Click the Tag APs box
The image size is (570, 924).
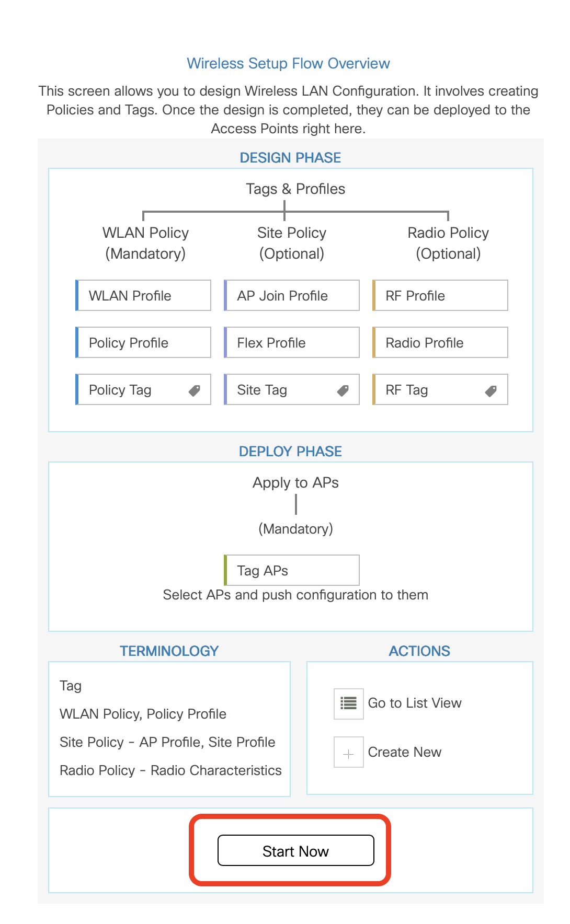[x=292, y=570]
